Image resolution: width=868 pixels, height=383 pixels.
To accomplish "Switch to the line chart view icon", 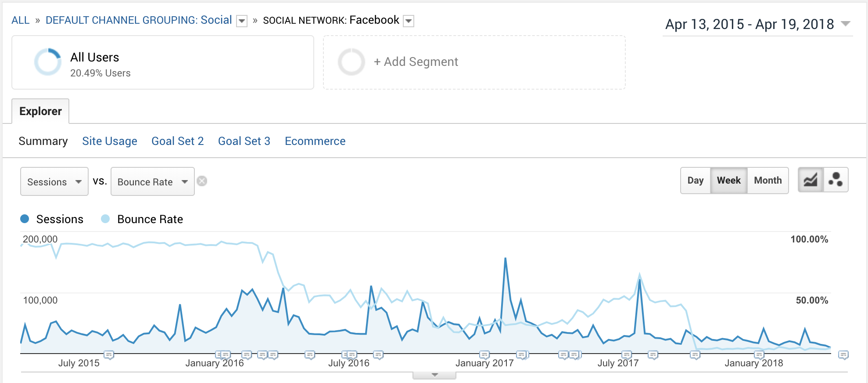I will coord(811,180).
